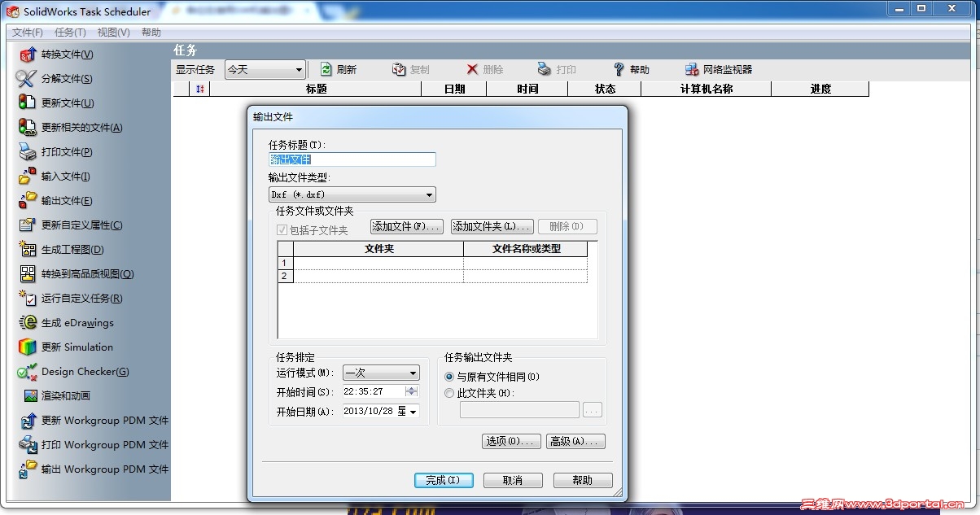Choose the 此文件夹 output option
This screenshot has width=980, height=515.
[x=449, y=392]
